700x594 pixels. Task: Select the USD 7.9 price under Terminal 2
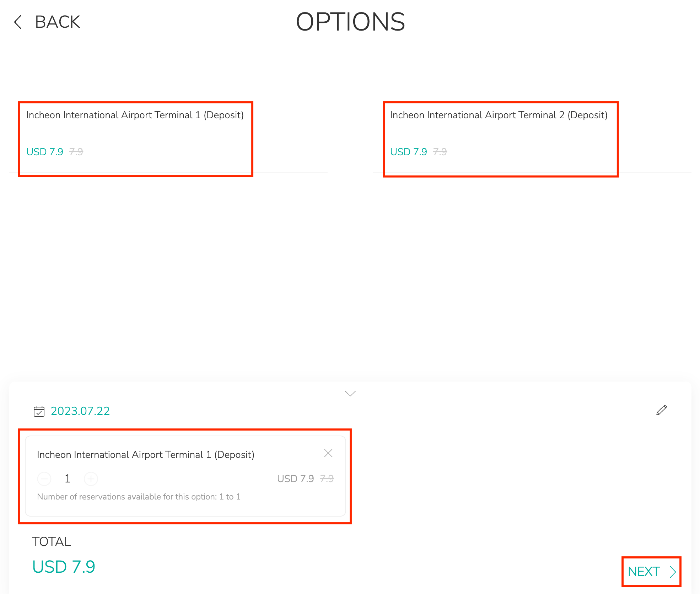[409, 152]
